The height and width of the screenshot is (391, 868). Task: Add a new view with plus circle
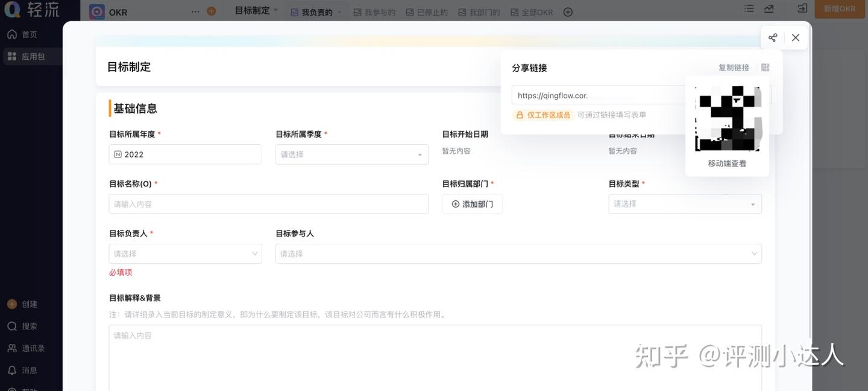pos(568,12)
